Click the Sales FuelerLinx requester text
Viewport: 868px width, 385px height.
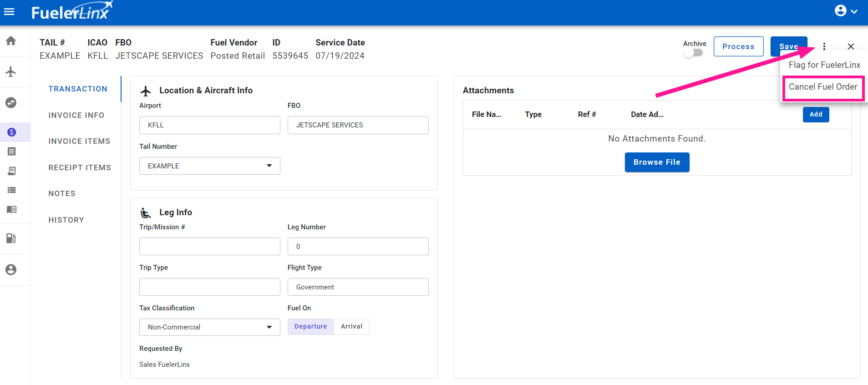point(164,365)
